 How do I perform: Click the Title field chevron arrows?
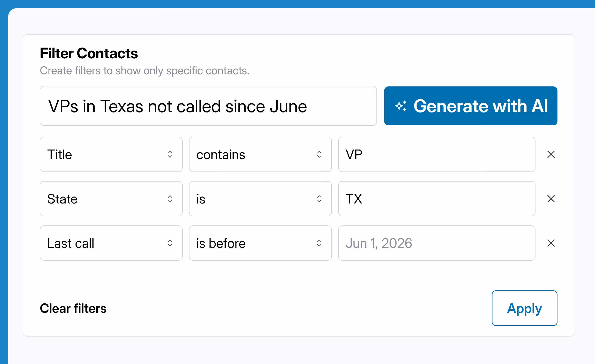tap(170, 154)
